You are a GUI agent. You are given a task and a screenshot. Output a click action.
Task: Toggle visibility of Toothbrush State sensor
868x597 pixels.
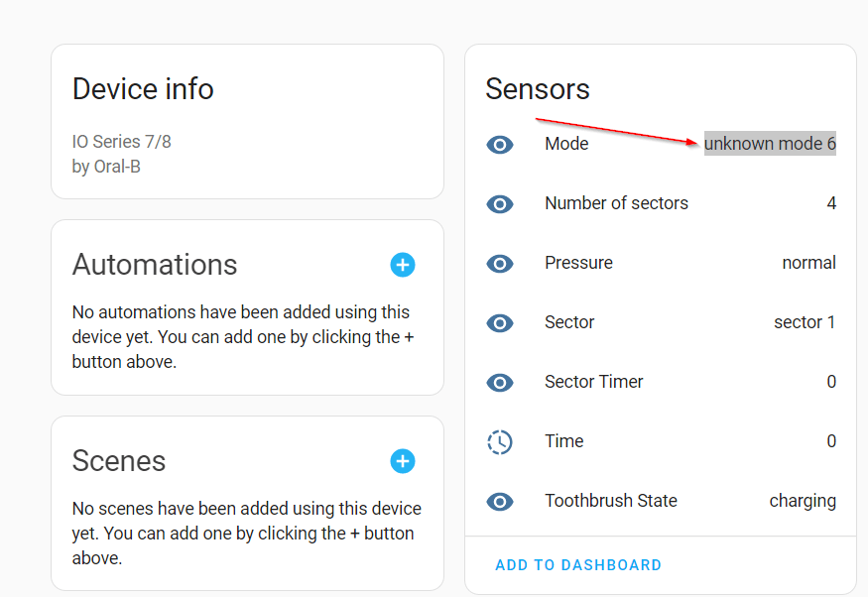click(x=500, y=501)
